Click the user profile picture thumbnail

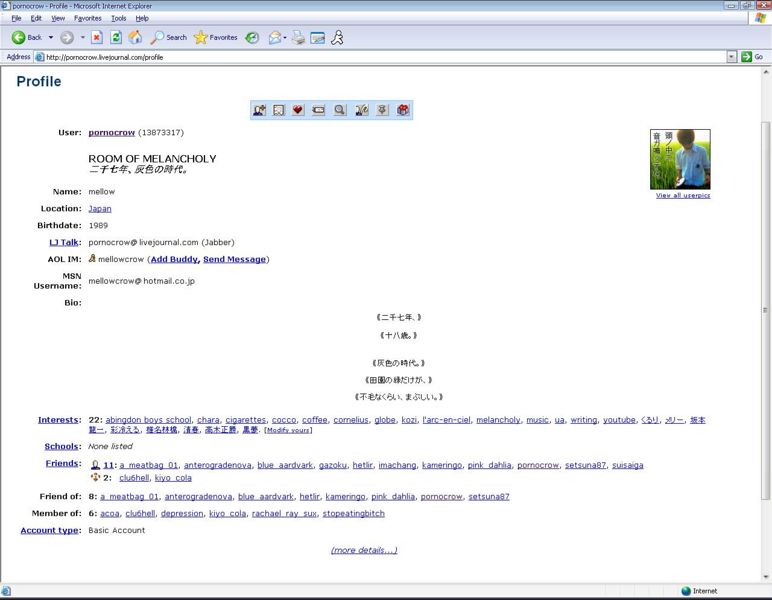[x=680, y=159]
